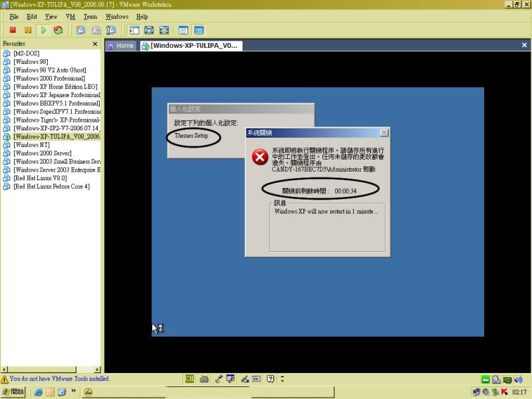Click the green Power On play icon
Viewport: 532px width, 399px height.
pyautogui.click(x=43, y=30)
